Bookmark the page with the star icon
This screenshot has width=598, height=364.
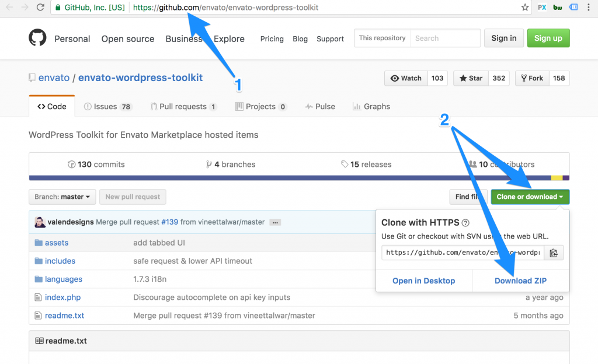tap(525, 7)
